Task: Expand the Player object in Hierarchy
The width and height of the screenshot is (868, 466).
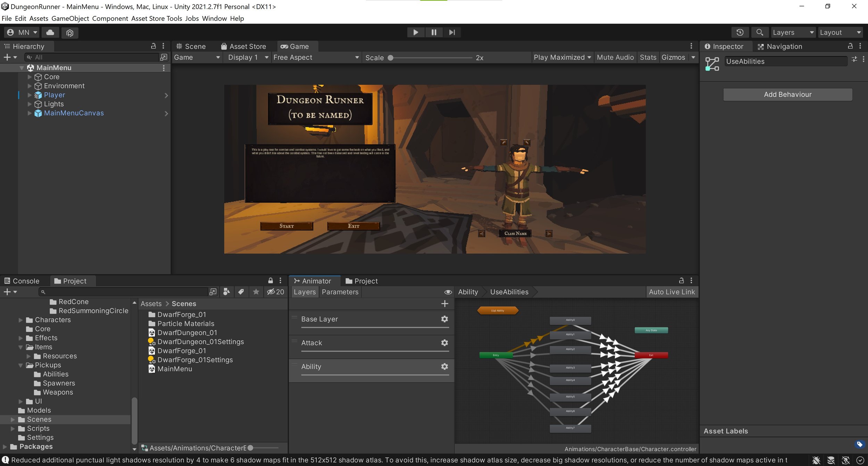Action: click(x=30, y=95)
